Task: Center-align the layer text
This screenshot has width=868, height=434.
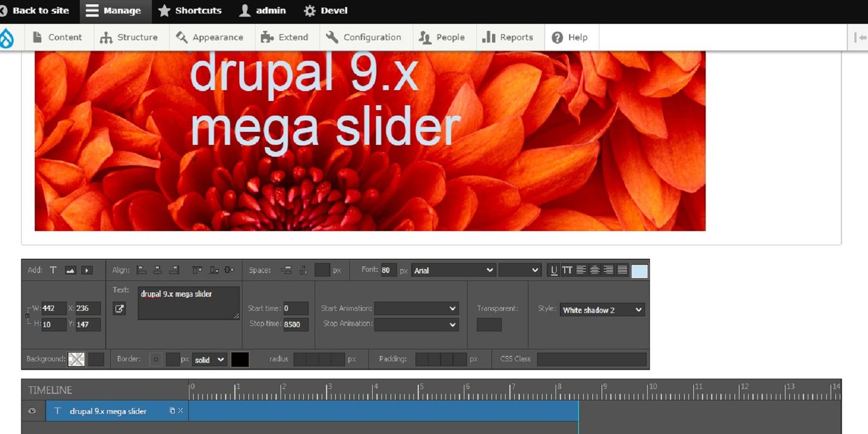Action: click(595, 270)
